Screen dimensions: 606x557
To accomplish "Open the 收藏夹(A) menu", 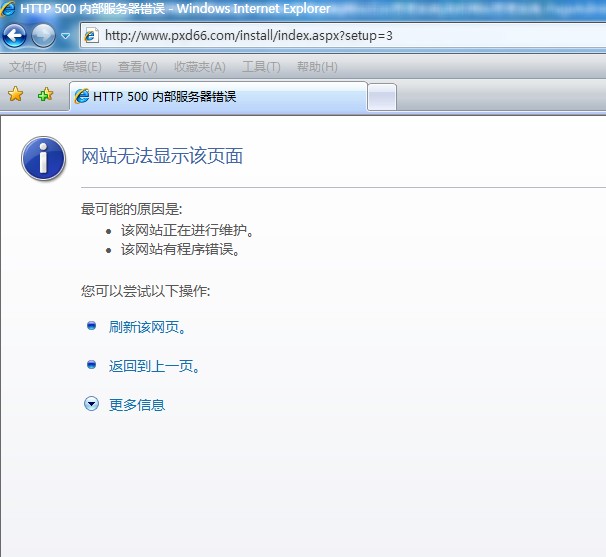I will [199, 67].
